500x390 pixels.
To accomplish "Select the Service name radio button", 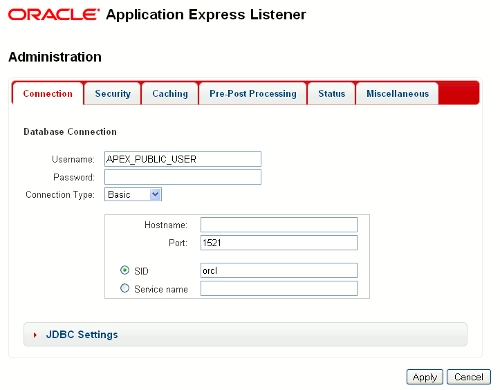I will click(x=125, y=288).
